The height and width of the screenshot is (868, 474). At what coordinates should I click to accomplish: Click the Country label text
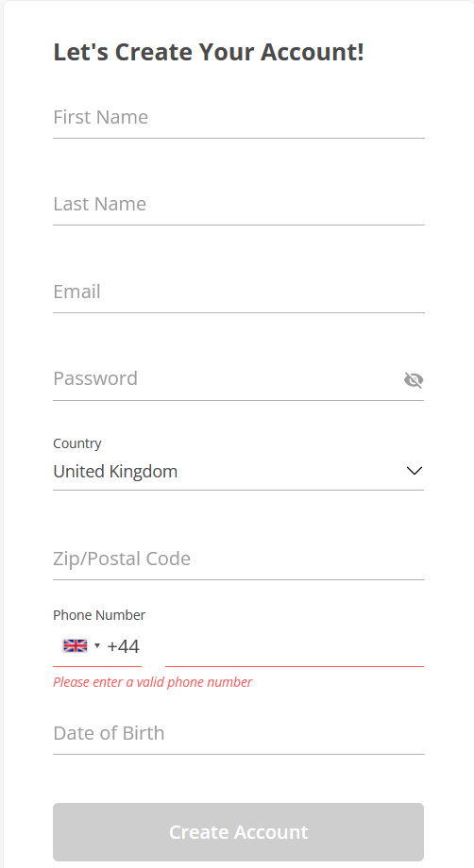click(x=77, y=443)
